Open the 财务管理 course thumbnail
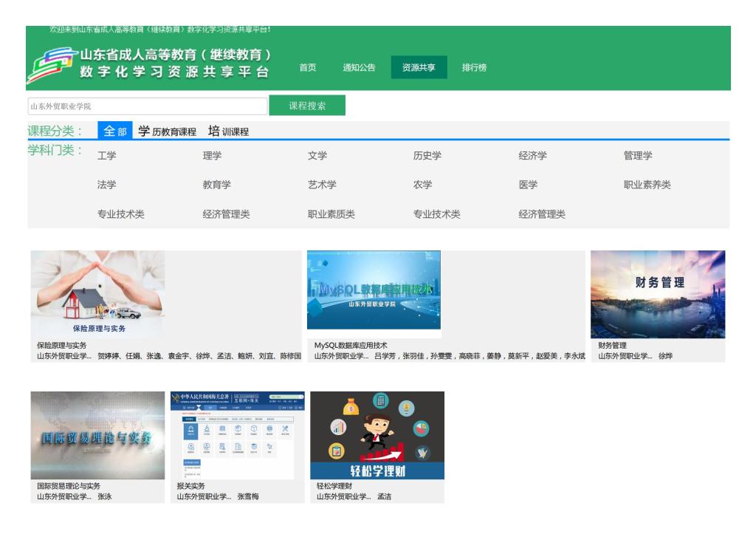Screen dimensions: 756x534 pos(657,294)
